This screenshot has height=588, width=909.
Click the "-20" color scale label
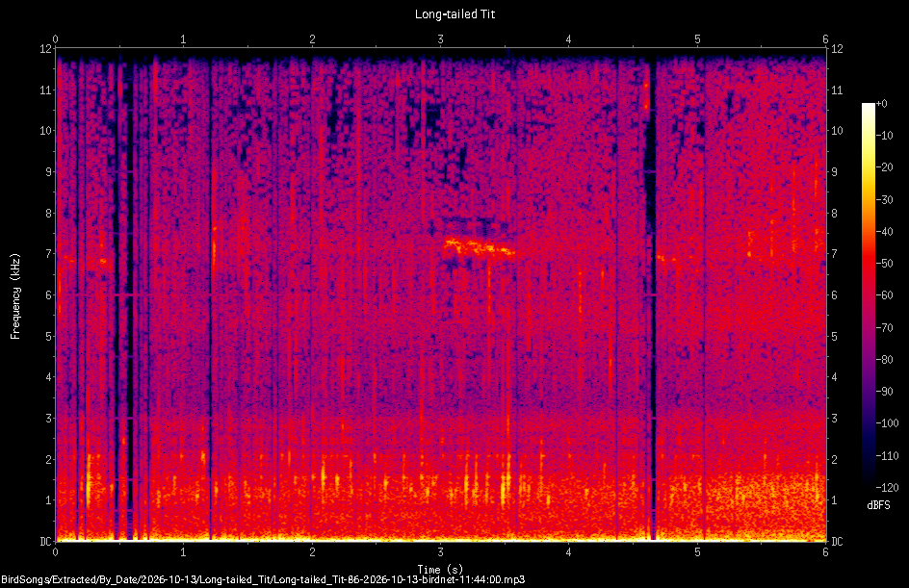coord(884,167)
